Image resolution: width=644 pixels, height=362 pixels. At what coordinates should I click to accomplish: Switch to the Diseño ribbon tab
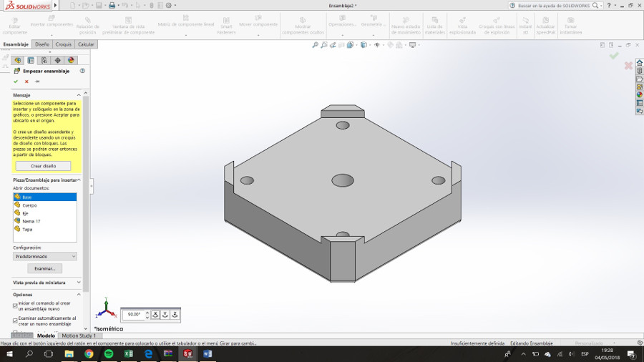[x=42, y=44]
